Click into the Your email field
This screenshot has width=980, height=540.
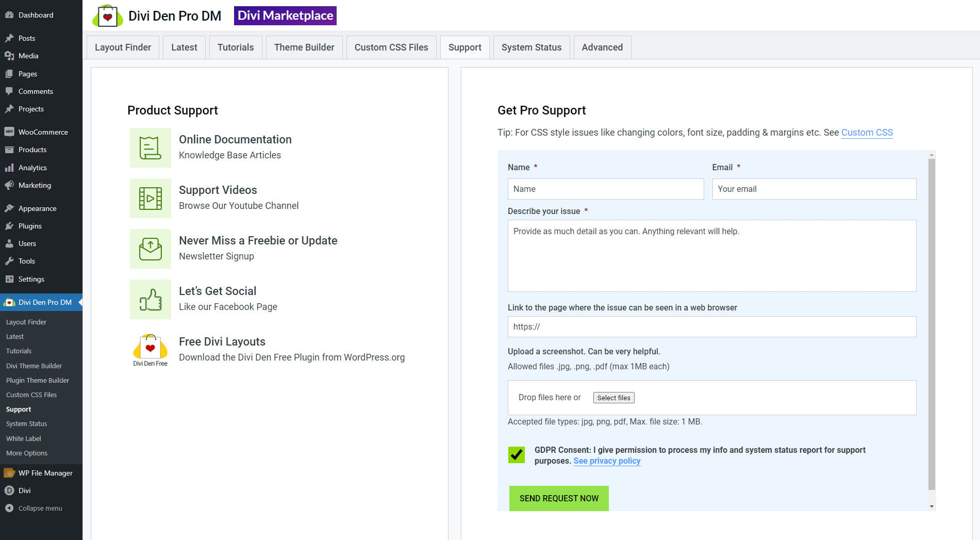(813, 189)
